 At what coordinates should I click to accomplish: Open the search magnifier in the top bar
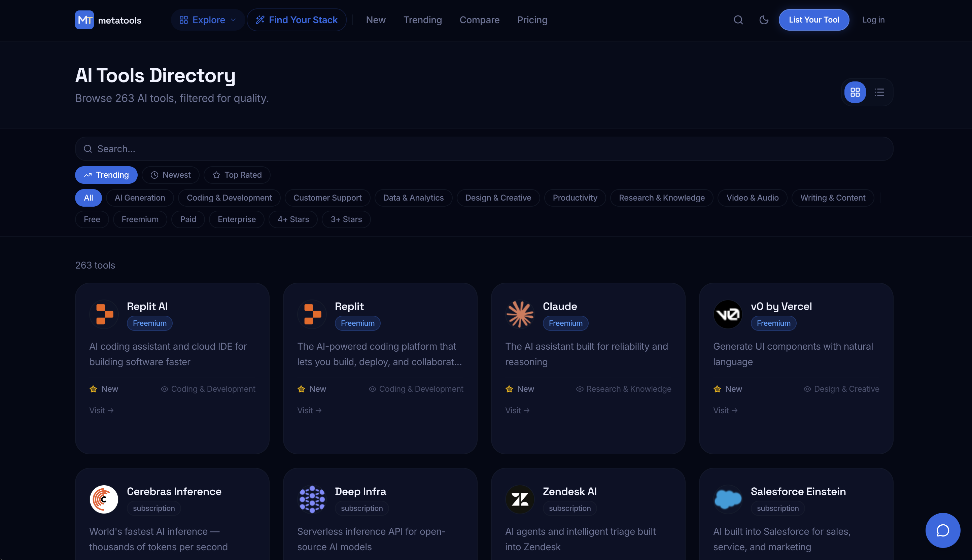[738, 20]
